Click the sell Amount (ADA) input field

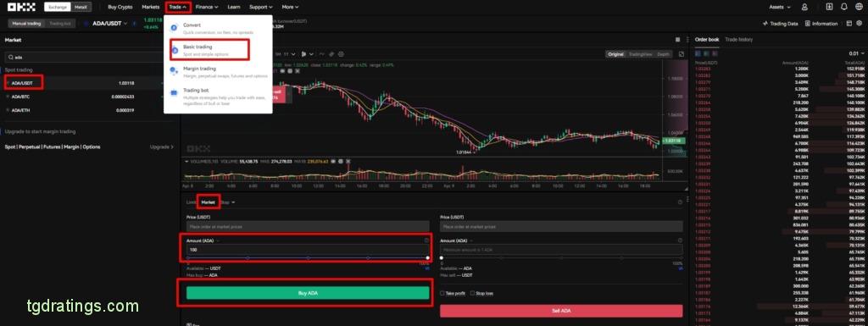click(561, 250)
